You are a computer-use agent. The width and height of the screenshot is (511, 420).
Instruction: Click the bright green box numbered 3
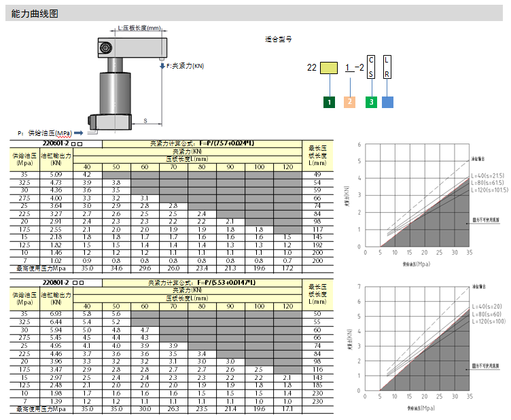click(370, 103)
